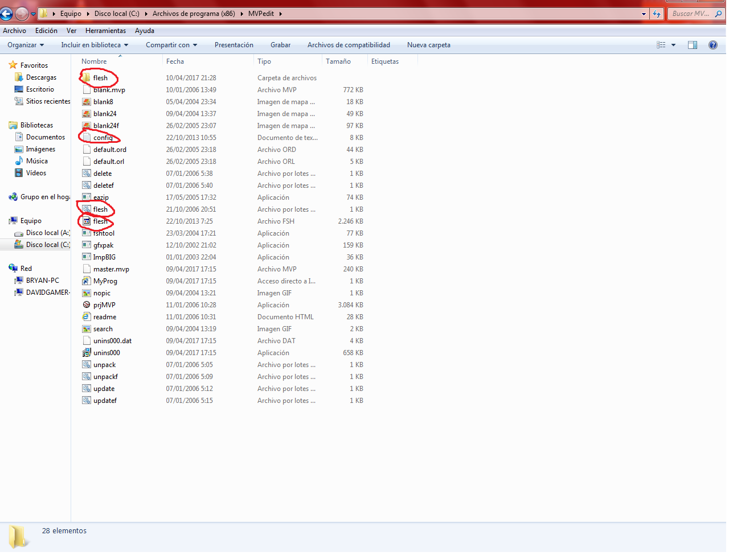Open the change view dropdown arrow
This screenshot has height=560, width=729.
pos(673,45)
